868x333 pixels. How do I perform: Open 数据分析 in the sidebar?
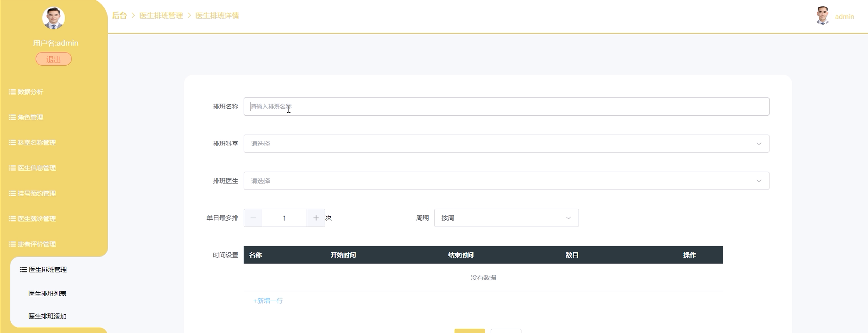pos(30,92)
